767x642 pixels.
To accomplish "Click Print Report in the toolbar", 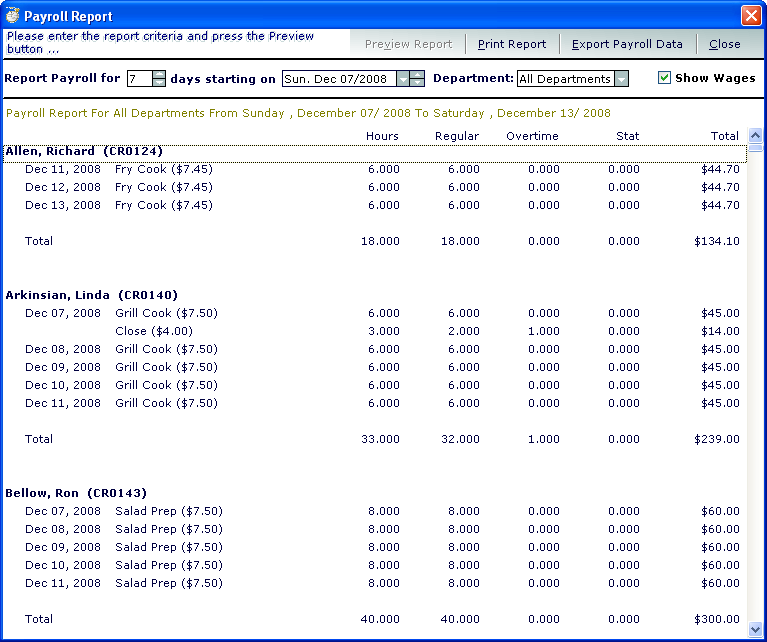I will [x=511, y=44].
